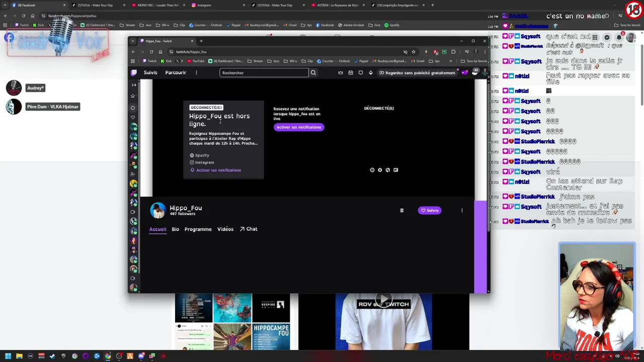The height and width of the screenshot is (362, 644).
Task: Switch to the Bio tab
Action: click(175, 229)
